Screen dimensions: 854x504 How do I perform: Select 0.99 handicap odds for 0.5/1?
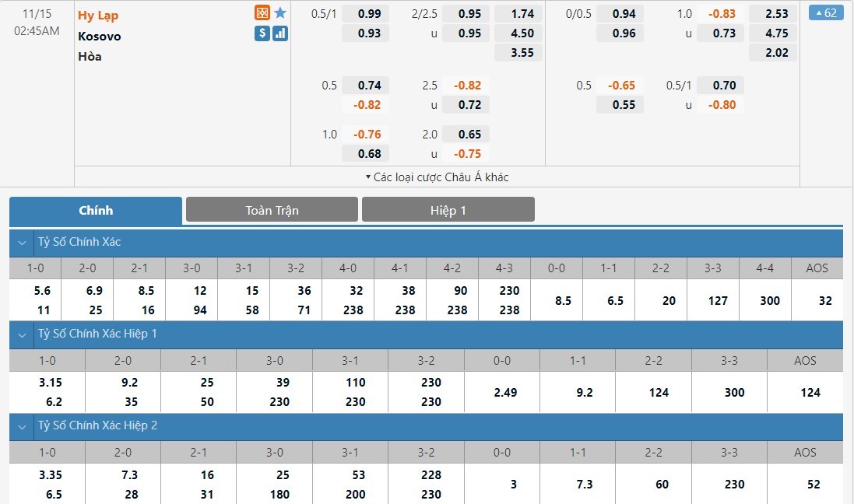pyautogui.click(x=369, y=13)
